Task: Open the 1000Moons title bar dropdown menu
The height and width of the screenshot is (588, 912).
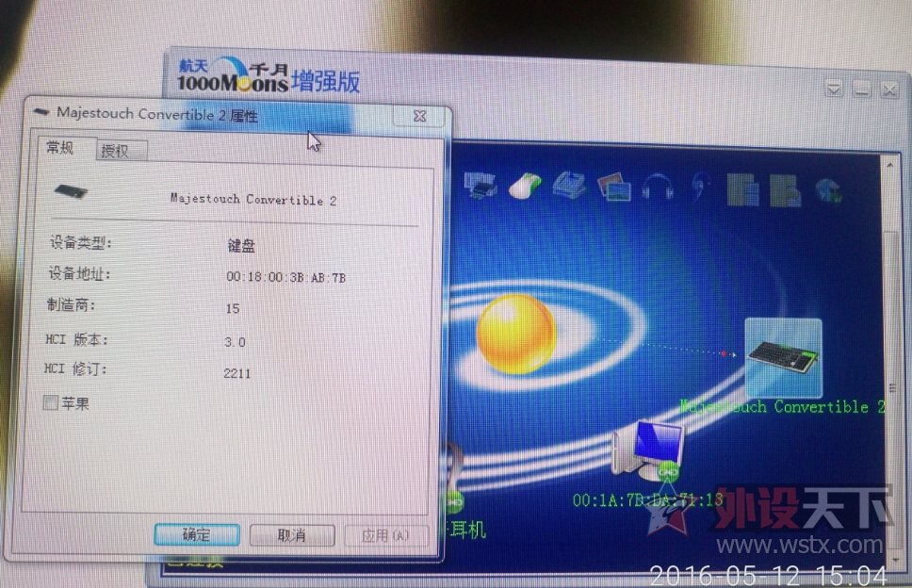Action: click(x=834, y=89)
